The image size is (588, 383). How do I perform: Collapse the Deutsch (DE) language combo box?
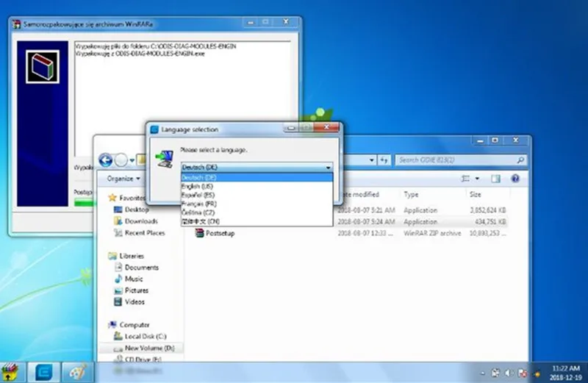point(328,168)
